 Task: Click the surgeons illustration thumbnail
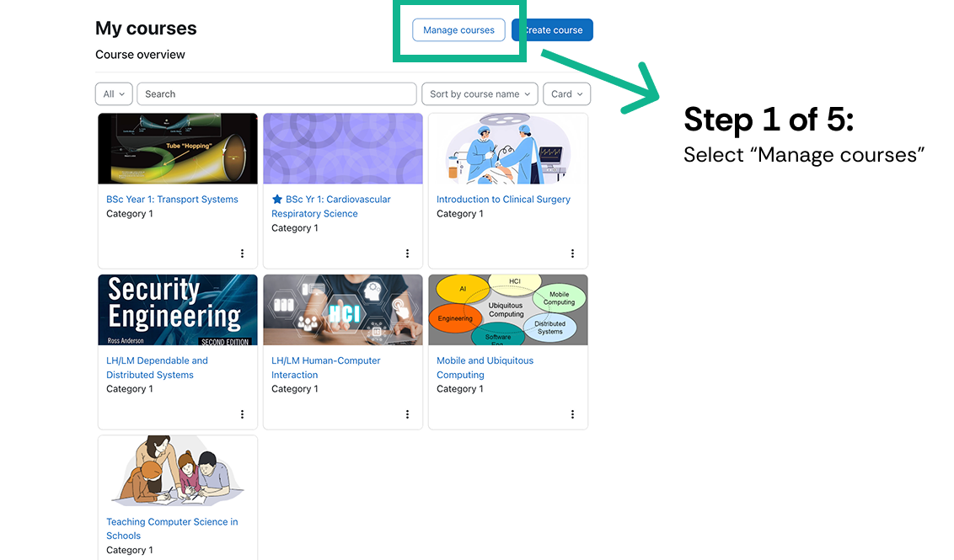[508, 148]
